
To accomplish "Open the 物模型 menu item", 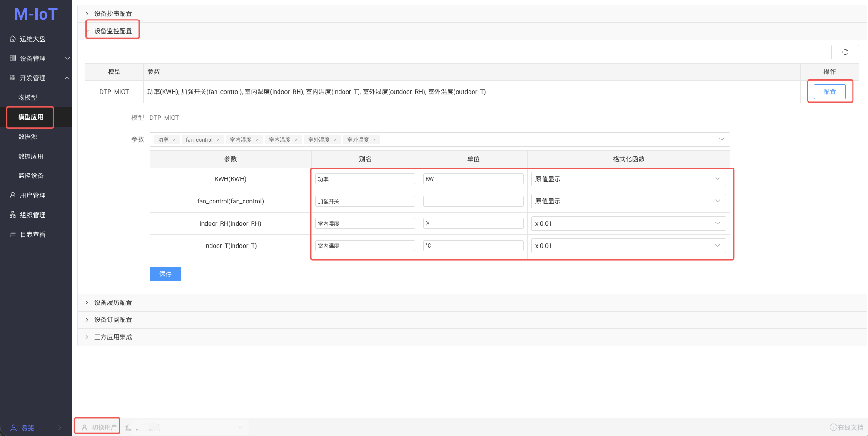I will (28, 98).
